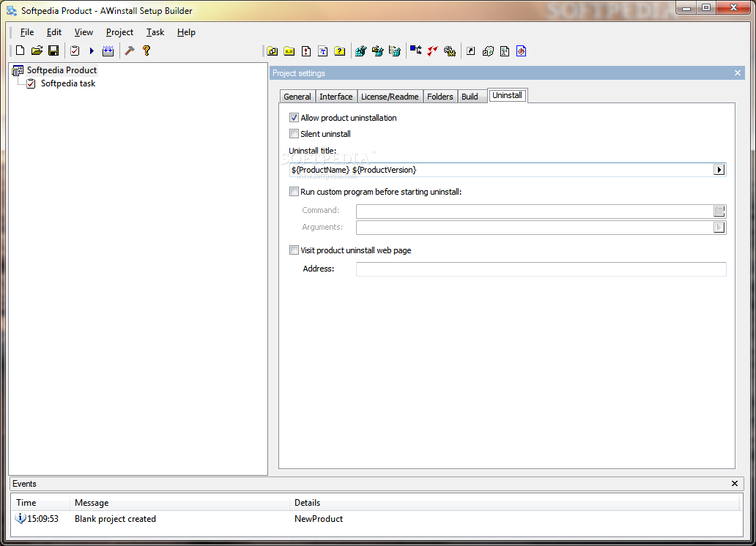Select Softpedia Product tree root
The image size is (756, 546).
62,70
